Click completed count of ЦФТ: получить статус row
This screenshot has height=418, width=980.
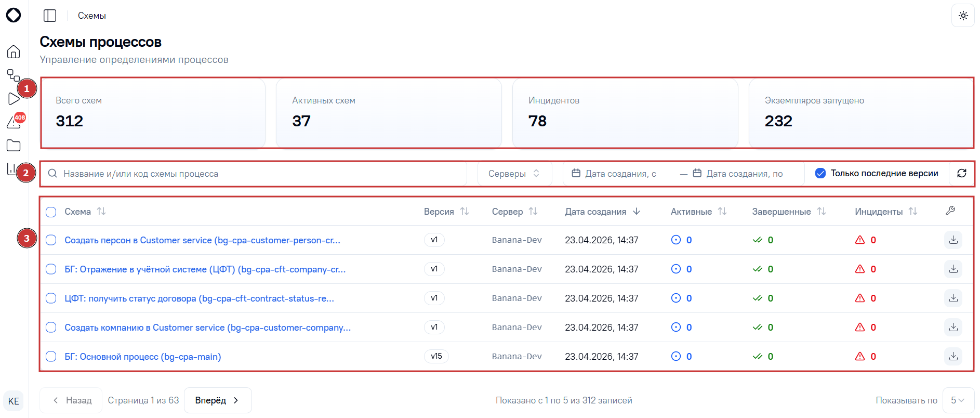tap(763, 298)
